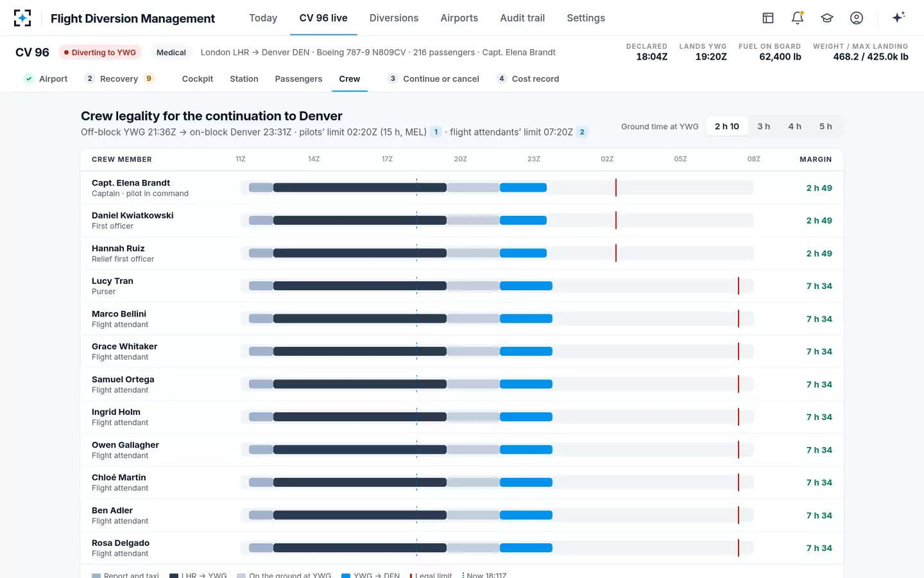Select Rosa Delgado crew member row

point(462,548)
